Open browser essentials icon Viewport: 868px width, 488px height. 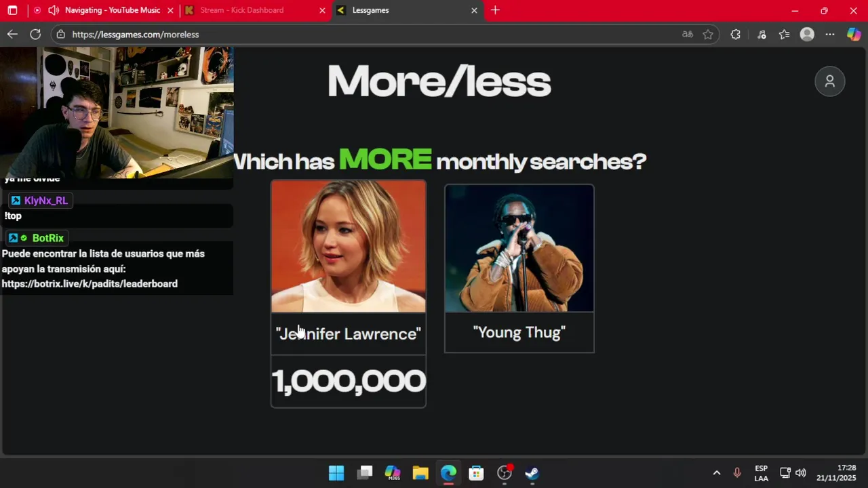(x=762, y=34)
